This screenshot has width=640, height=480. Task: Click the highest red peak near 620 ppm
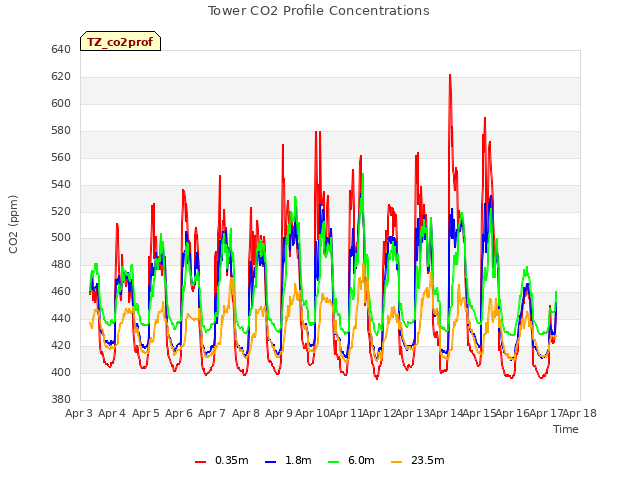click(450, 76)
